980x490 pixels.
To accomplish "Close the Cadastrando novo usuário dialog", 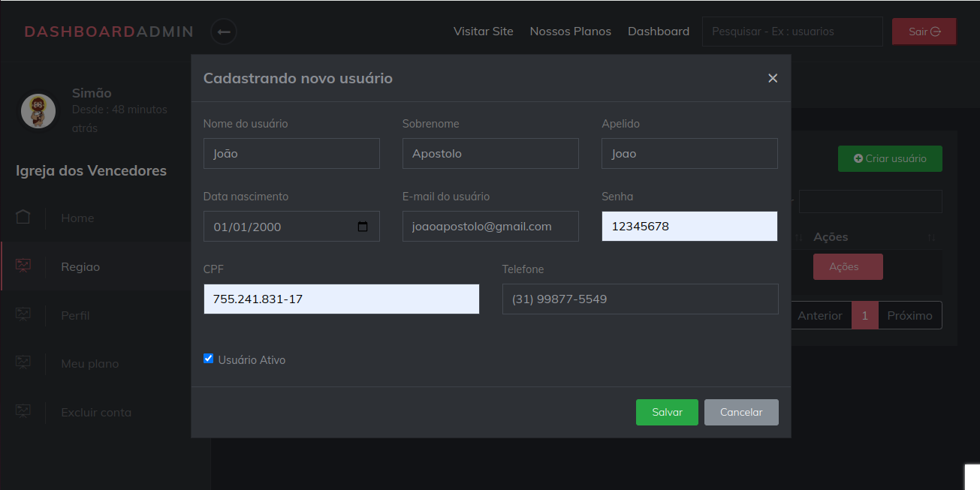I will click(x=772, y=78).
